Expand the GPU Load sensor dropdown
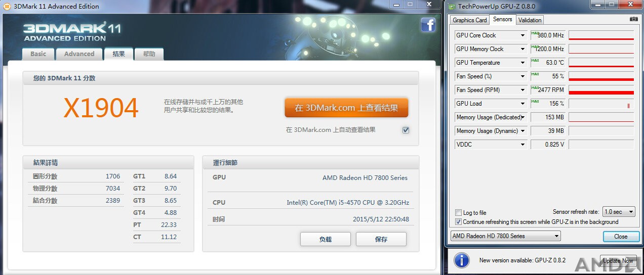This screenshot has height=275, width=644. click(523, 104)
